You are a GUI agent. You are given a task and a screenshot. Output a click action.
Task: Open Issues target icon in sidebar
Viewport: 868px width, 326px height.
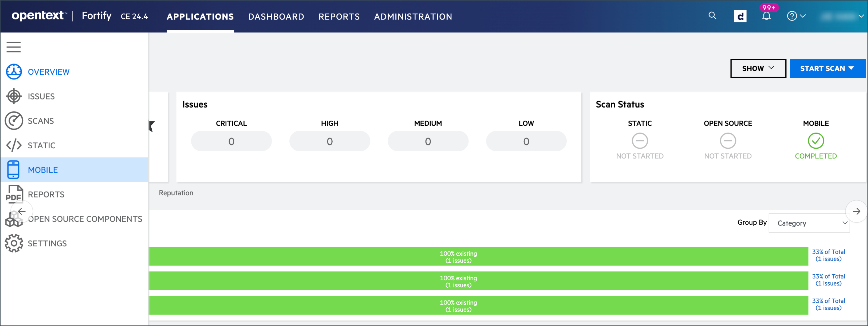tap(14, 96)
